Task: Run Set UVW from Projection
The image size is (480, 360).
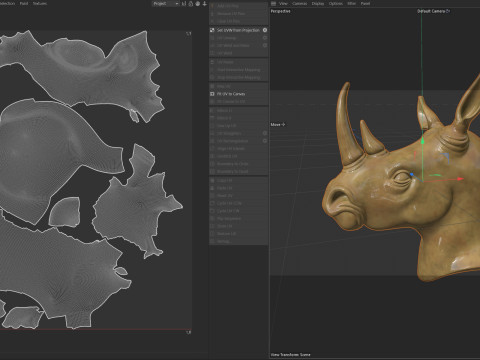Action: point(238,30)
